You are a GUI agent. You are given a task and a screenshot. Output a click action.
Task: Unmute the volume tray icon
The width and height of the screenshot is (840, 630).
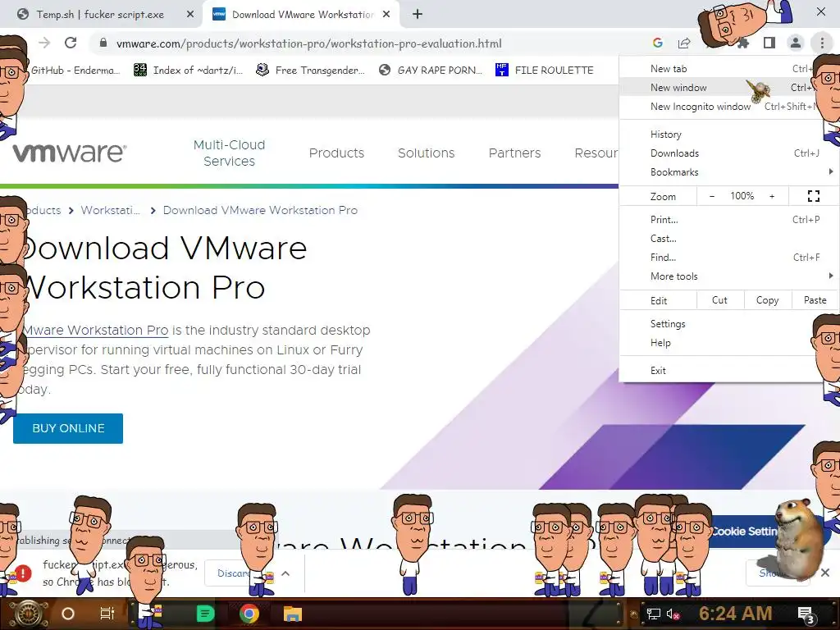(x=673, y=614)
